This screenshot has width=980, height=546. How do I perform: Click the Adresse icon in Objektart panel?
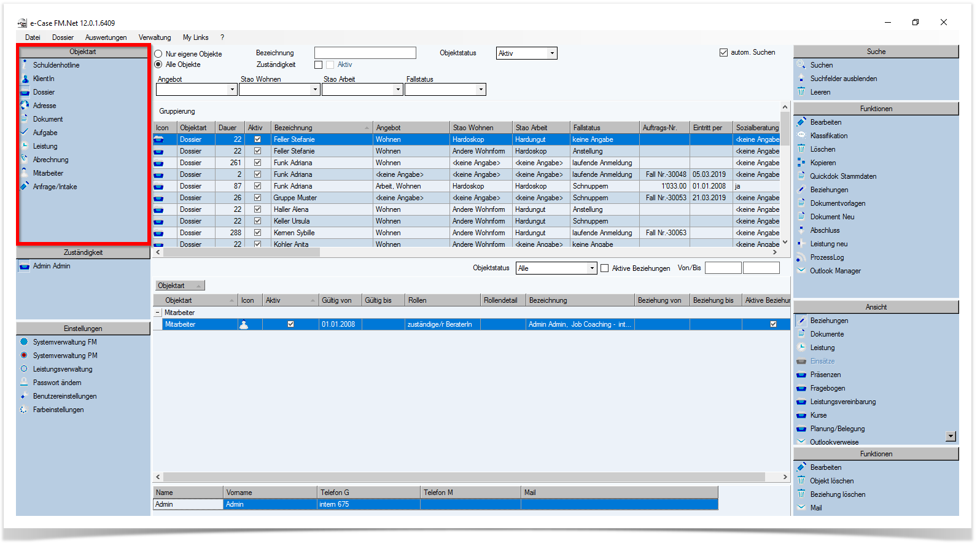(x=25, y=106)
